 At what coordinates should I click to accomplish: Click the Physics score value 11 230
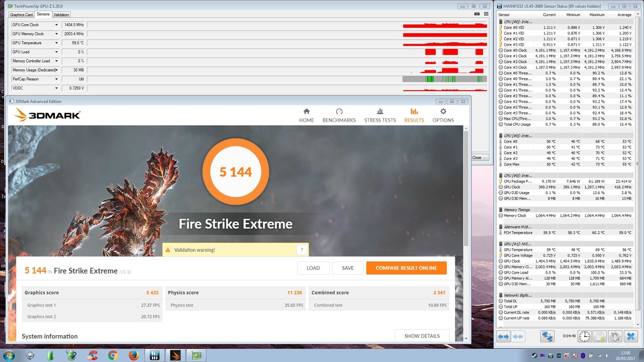pyautogui.click(x=295, y=293)
